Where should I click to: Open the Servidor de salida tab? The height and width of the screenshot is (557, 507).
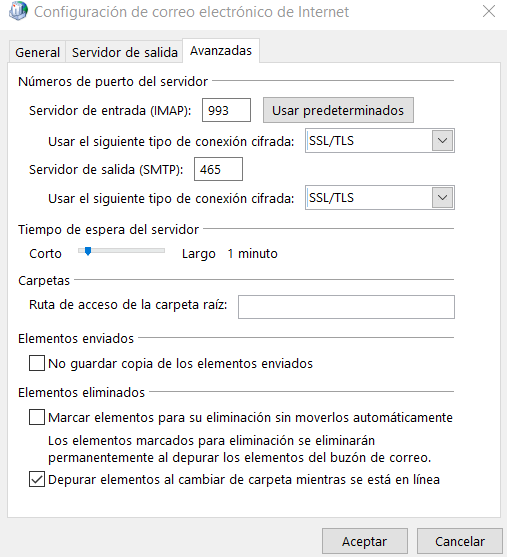pyautogui.click(x=124, y=52)
